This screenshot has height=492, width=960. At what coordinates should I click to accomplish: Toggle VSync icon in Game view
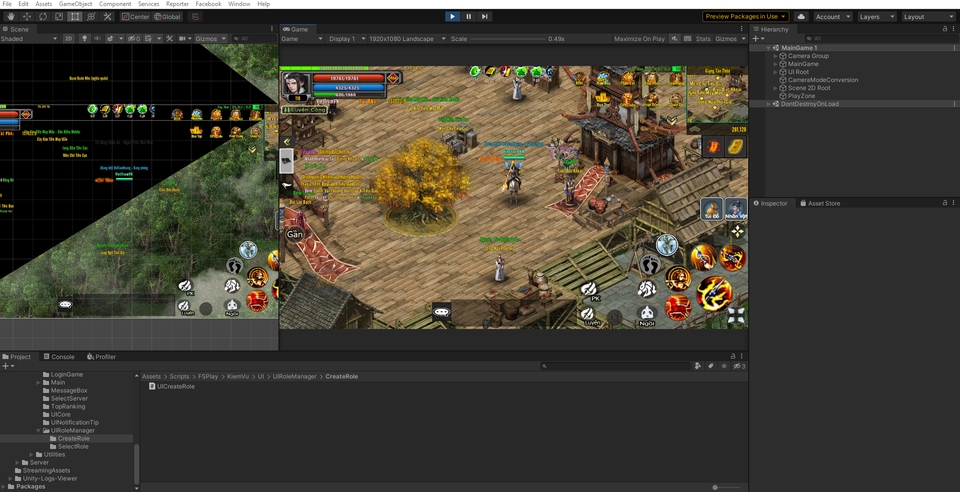687,39
